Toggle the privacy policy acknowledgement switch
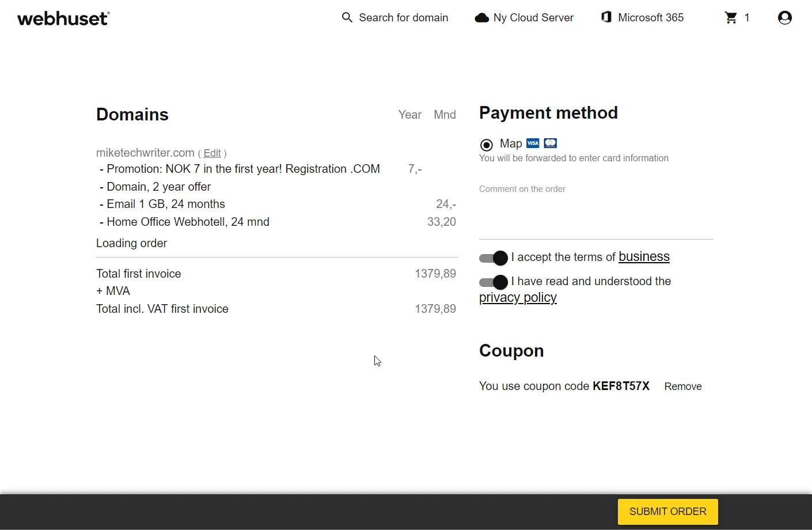The height and width of the screenshot is (530, 812). tap(493, 282)
